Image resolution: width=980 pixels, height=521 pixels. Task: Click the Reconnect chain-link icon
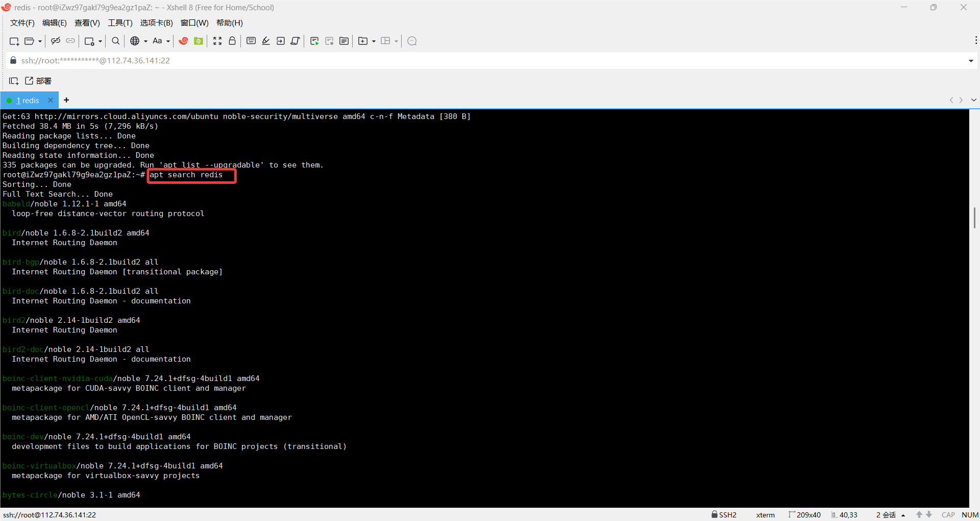tap(70, 41)
